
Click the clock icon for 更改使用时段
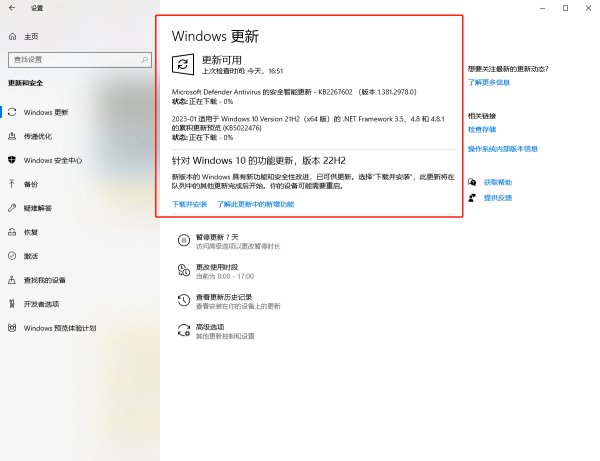pyautogui.click(x=184, y=270)
